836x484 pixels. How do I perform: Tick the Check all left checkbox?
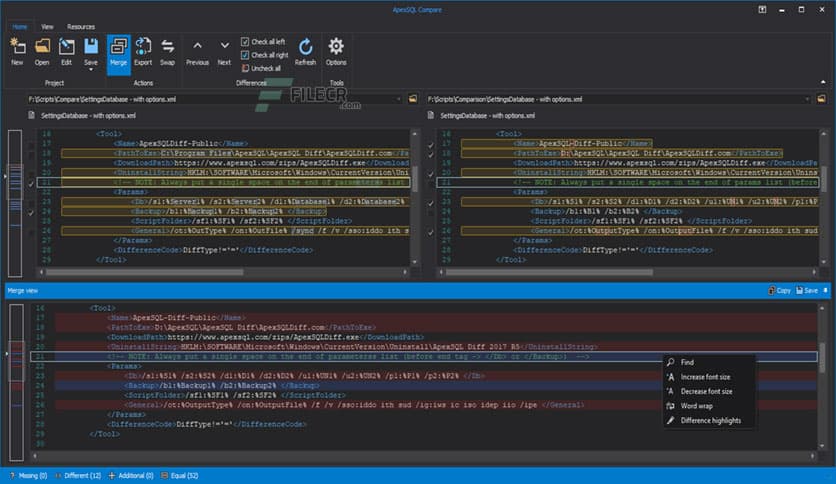[x=245, y=42]
